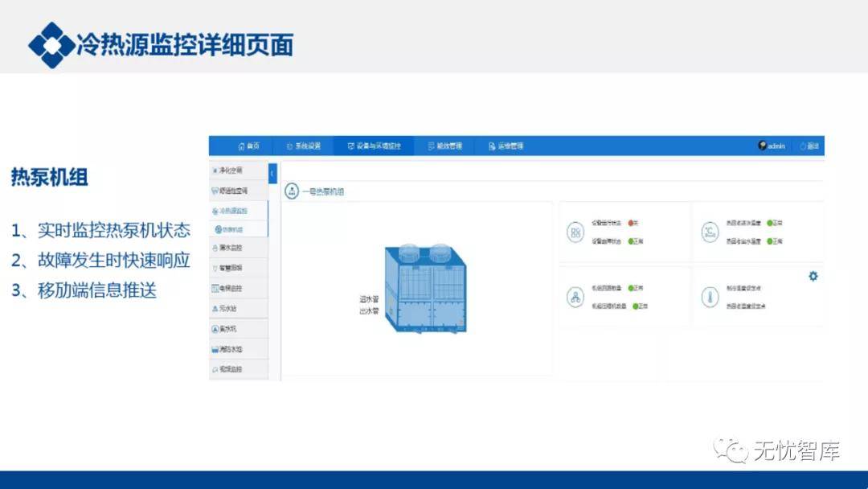Viewport: 868px width, 489px height.
Task: Collapse the left sidebar with arrow handle
Action: pos(272,172)
